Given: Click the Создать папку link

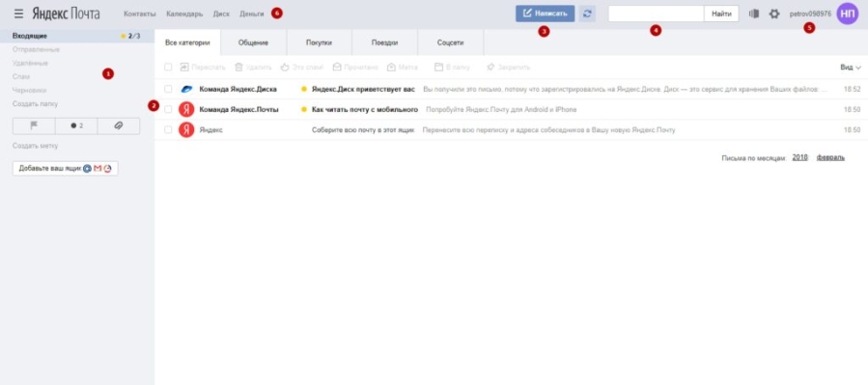Looking at the screenshot, I should pyautogui.click(x=35, y=103).
